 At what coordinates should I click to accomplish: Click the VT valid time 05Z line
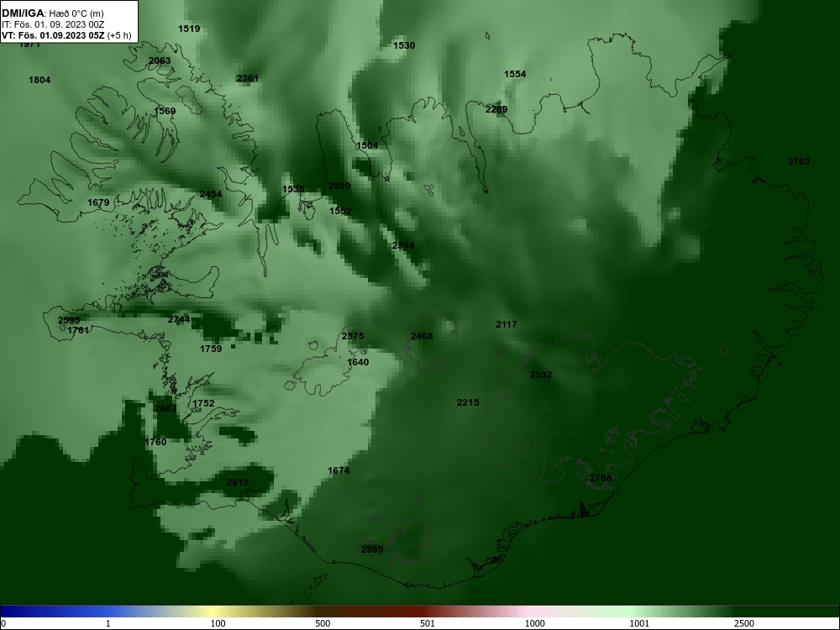tap(66, 35)
